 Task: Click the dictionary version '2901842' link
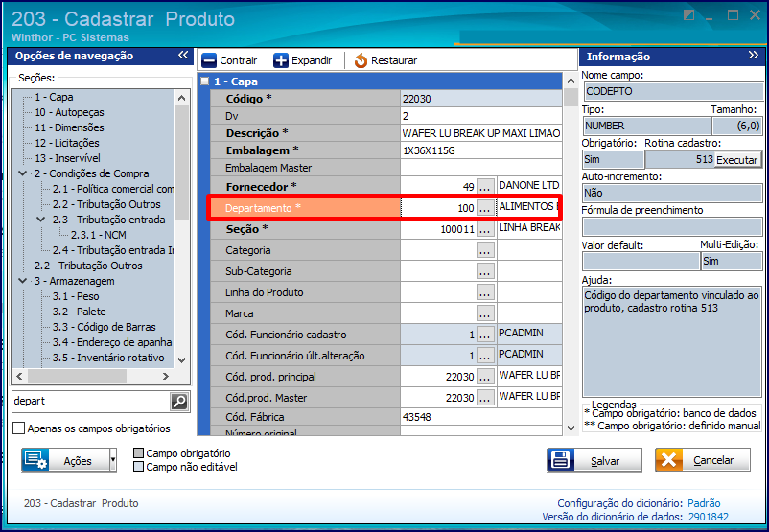pyautogui.click(x=709, y=517)
